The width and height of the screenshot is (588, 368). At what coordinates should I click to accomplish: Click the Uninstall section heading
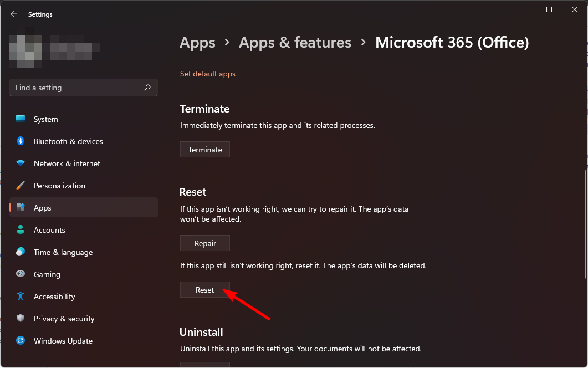click(201, 332)
